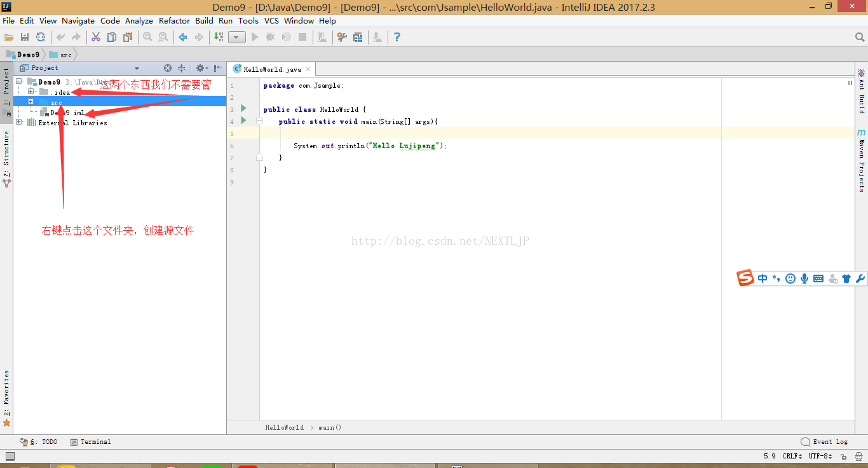
Task: Click gutter run arrow beside class HelloWorld
Action: tap(243, 109)
